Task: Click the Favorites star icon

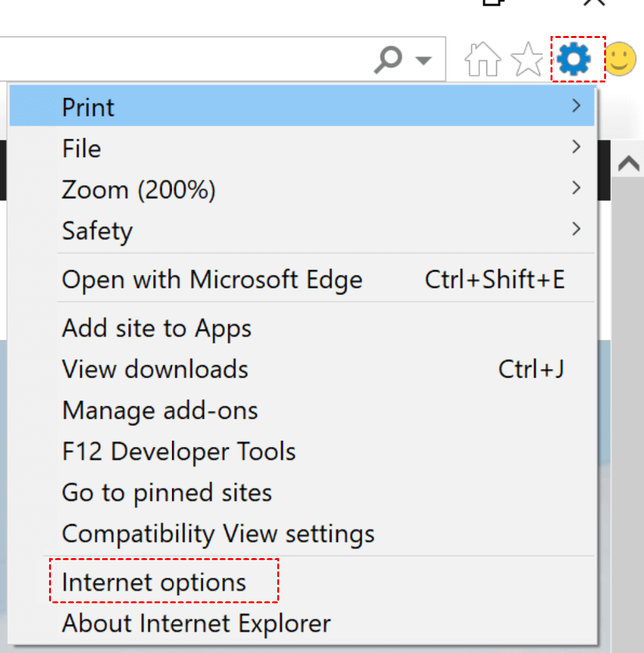Action: point(527,60)
